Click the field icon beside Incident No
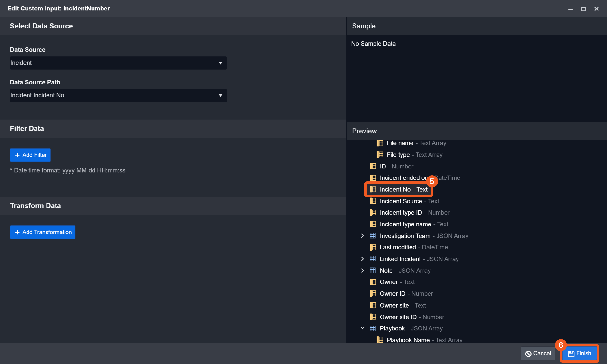 pyautogui.click(x=373, y=189)
